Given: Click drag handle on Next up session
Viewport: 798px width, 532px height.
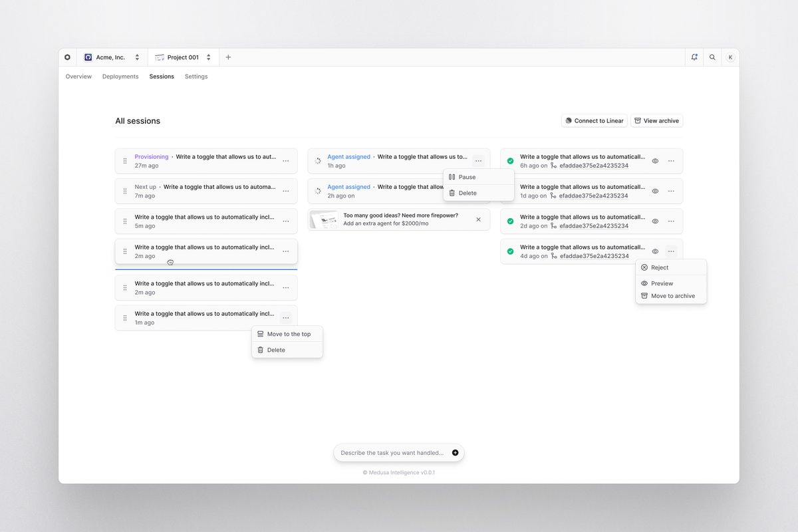Looking at the screenshot, I should (x=125, y=191).
